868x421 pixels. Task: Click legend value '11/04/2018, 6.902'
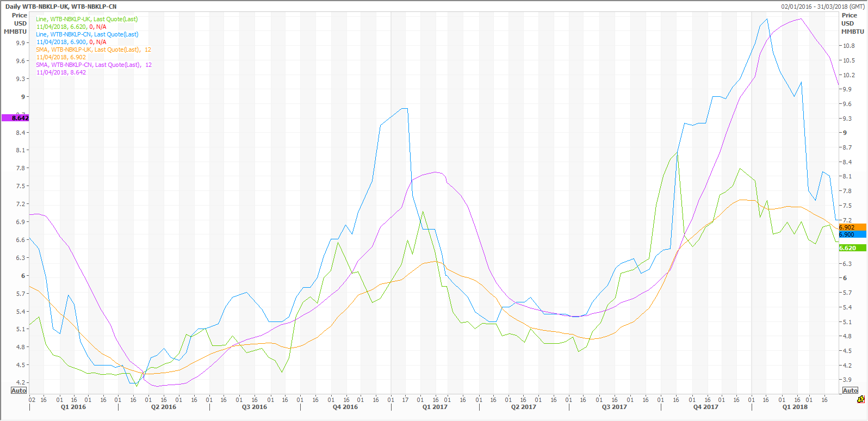click(x=61, y=57)
